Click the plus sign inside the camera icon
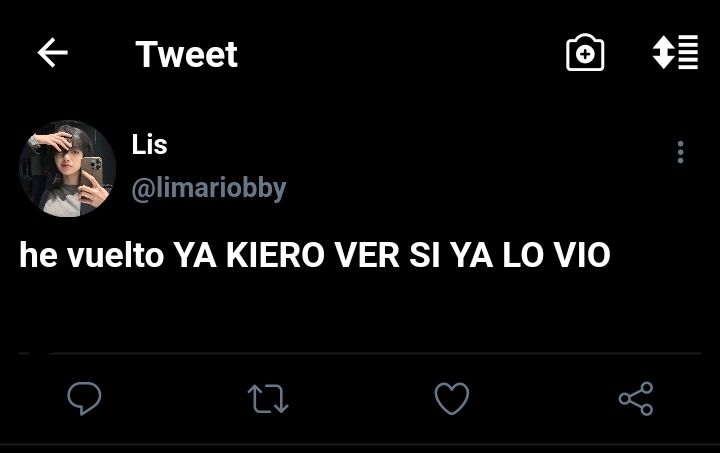 tap(585, 55)
